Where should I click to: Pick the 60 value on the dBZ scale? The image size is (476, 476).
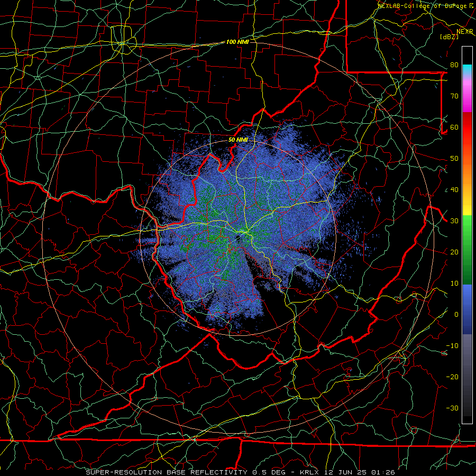[454, 127]
